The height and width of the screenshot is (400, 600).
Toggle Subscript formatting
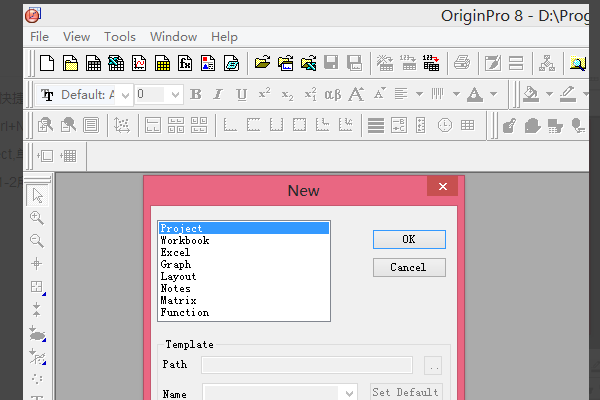[287, 95]
